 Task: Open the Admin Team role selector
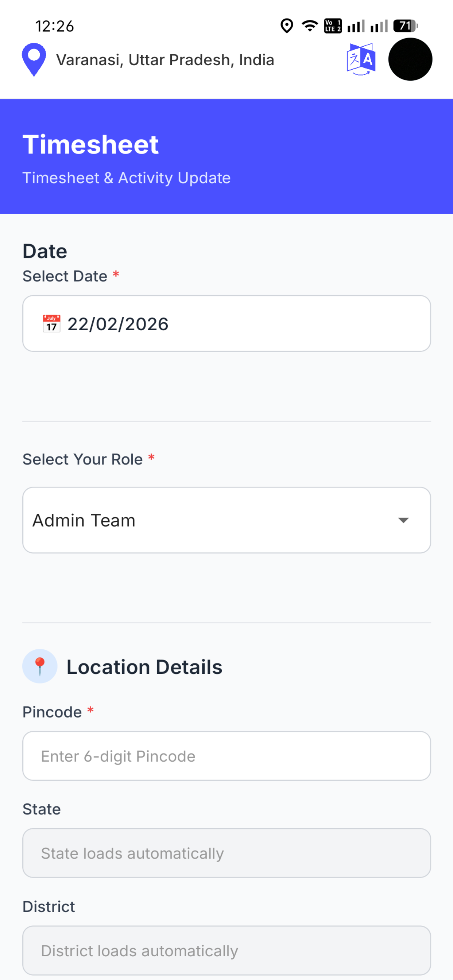point(226,520)
